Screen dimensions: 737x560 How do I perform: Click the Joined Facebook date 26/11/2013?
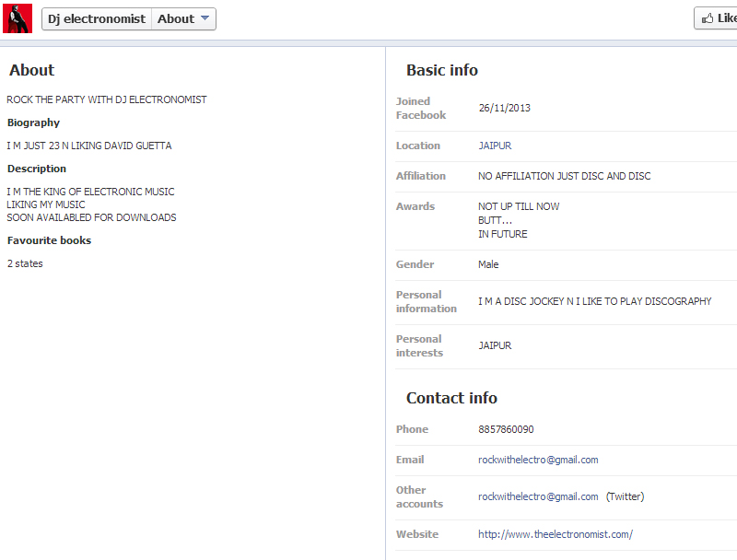coord(504,108)
